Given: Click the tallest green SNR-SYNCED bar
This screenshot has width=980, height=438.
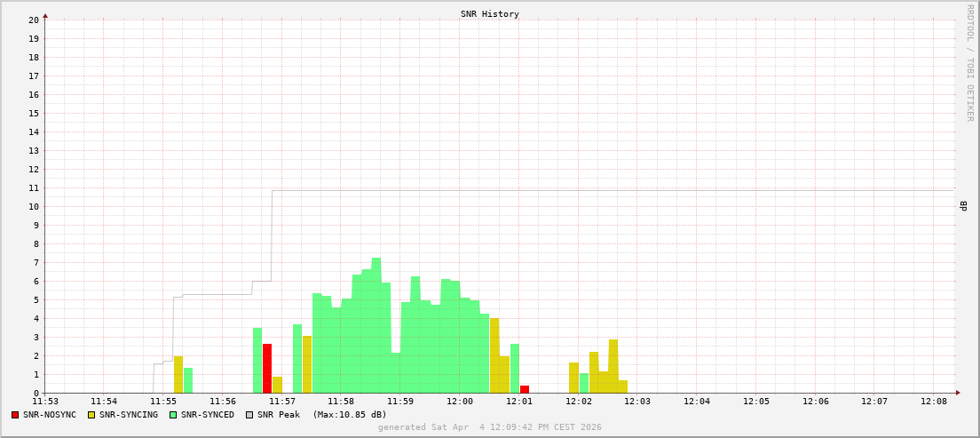Looking at the screenshot, I should click(x=376, y=325).
